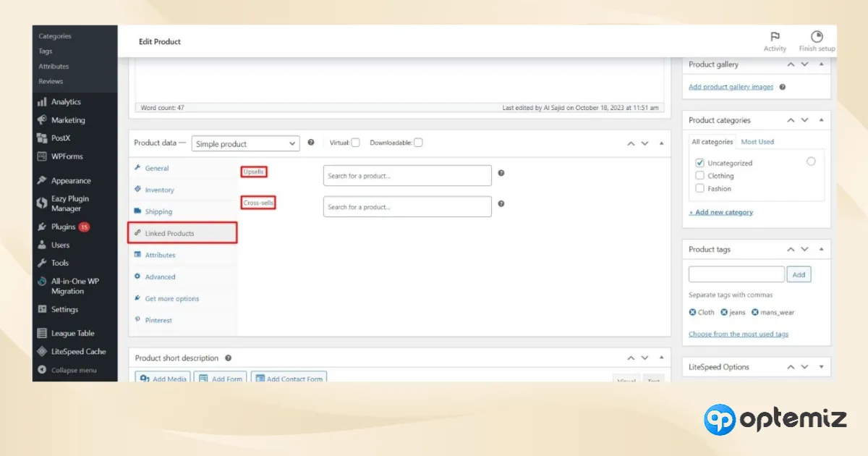This screenshot has height=456, width=868.
Task: Click the Add button for product tags
Action: point(799,274)
